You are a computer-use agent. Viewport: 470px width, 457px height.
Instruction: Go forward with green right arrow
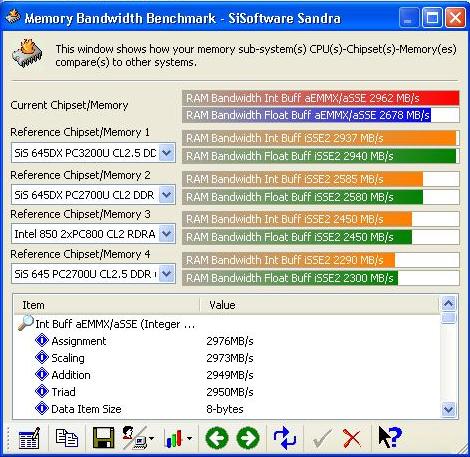(248, 438)
